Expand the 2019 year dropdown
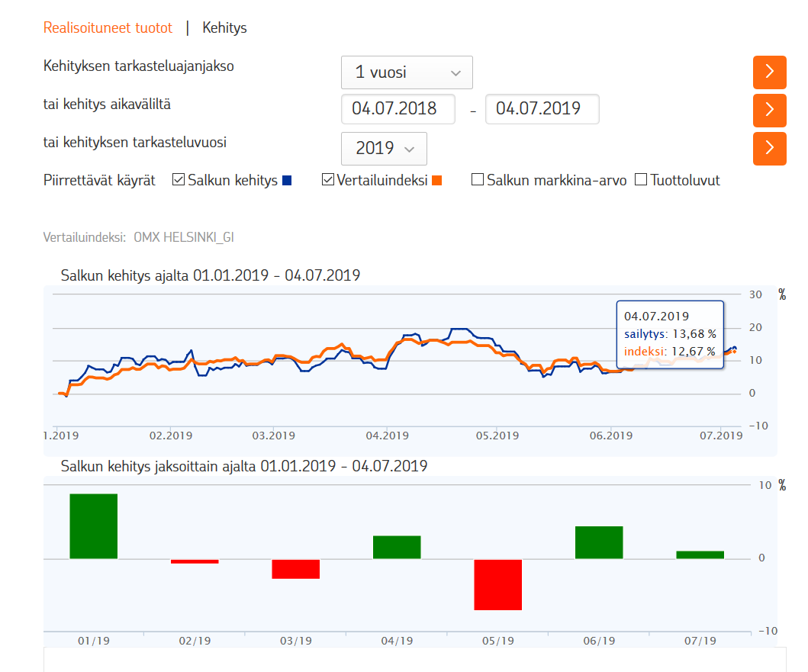 [x=384, y=149]
